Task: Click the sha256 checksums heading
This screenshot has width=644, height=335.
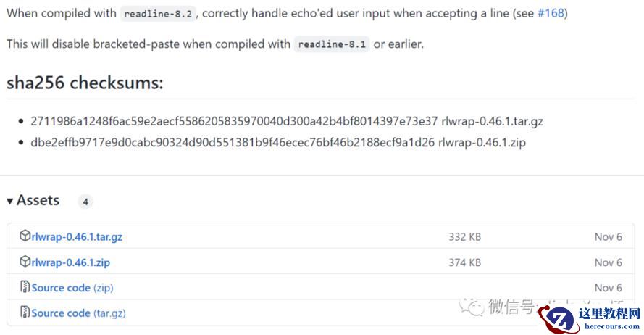Action: click(x=85, y=83)
